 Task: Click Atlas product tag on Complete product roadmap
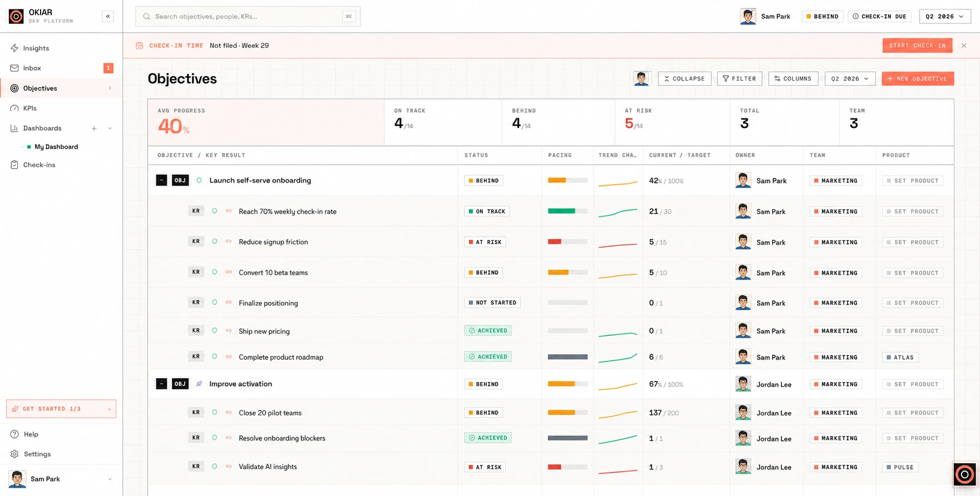click(900, 358)
